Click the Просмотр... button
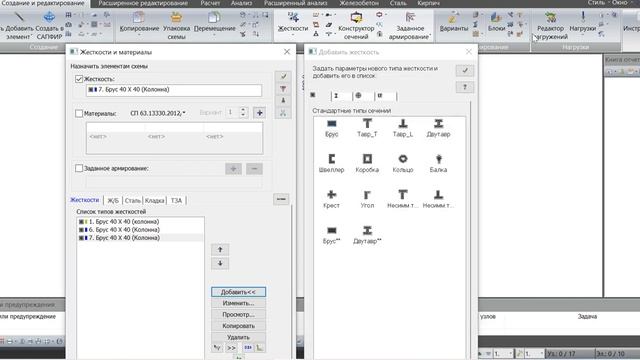 click(238, 315)
